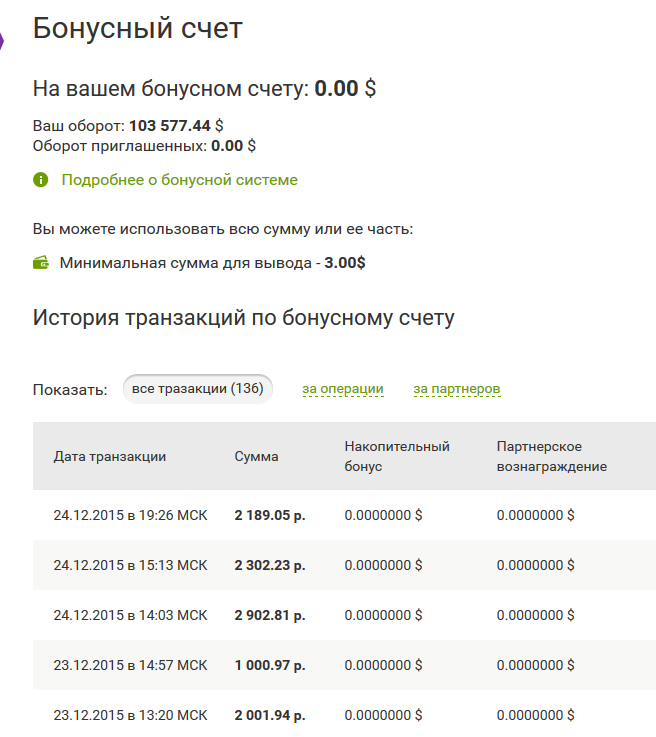The image size is (656, 737).
Task: Click the minimum withdrawal amount '3.00$'
Action: (x=344, y=262)
